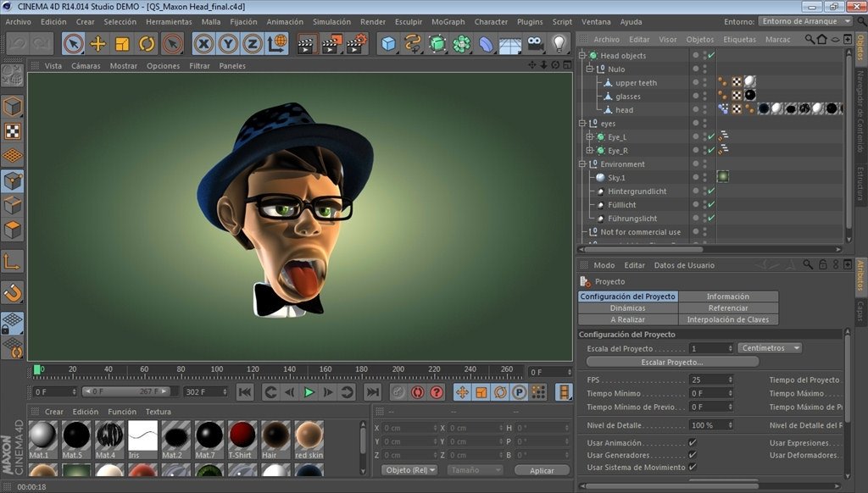
Task: Click the Camera object icon
Action: point(534,43)
